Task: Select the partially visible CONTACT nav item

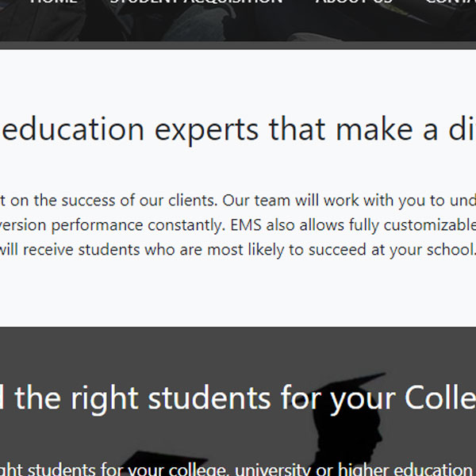Action: 451,2
